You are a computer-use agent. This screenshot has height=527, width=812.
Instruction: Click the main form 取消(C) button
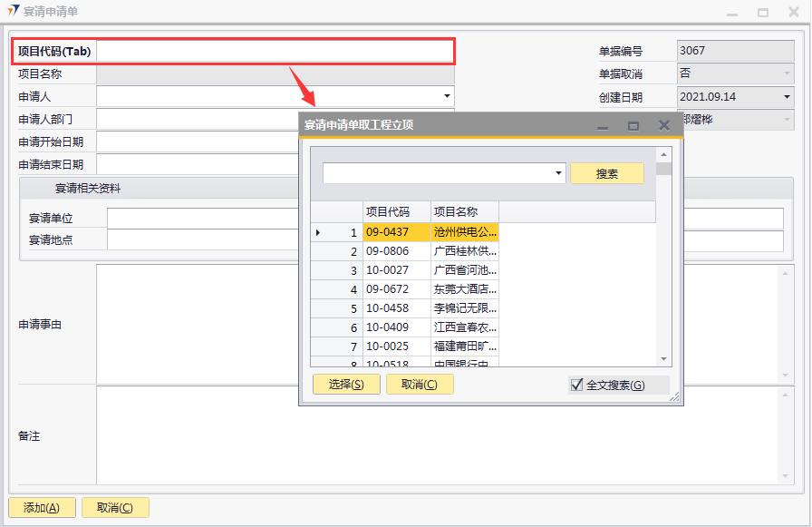pyautogui.click(x=115, y=508)
